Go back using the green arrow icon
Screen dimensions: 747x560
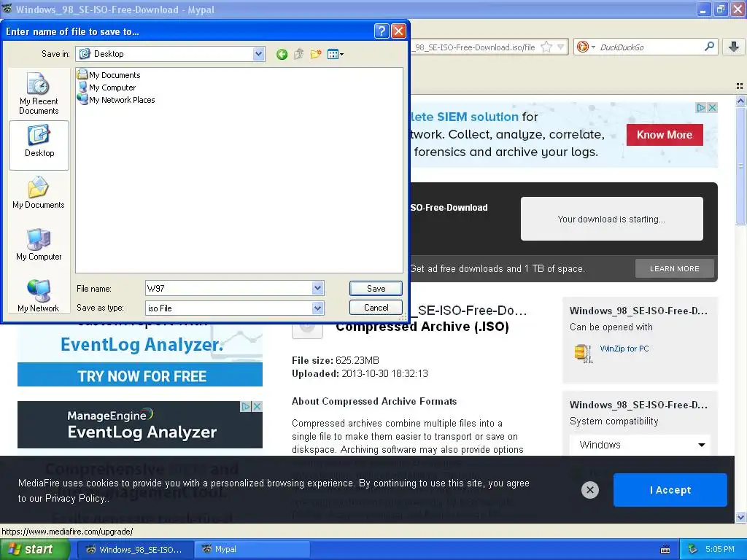click(x=282, y=54)
